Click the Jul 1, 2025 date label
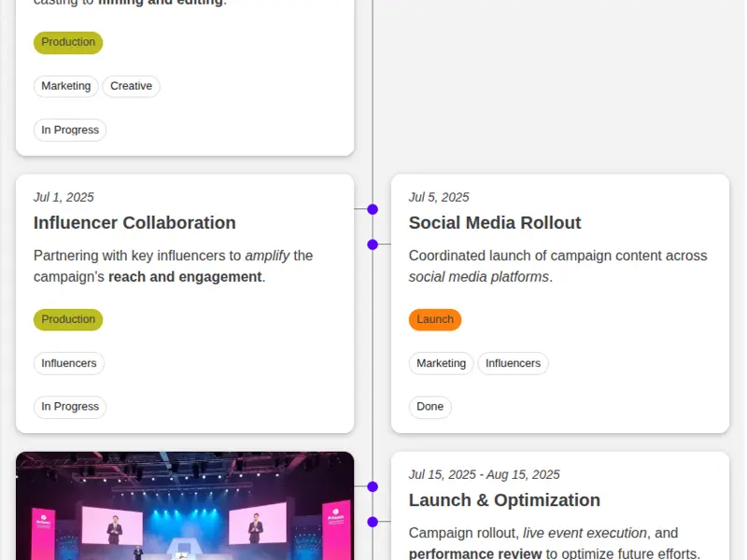747x560 pixels. pyautogui.click(x=63, y=197)
